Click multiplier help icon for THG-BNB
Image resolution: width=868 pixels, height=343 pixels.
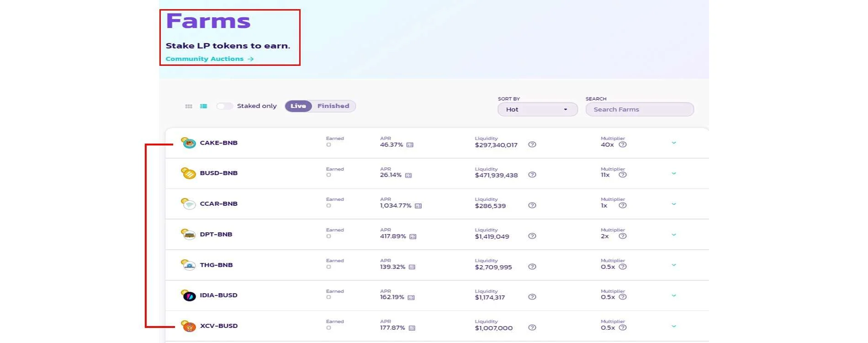622,267
